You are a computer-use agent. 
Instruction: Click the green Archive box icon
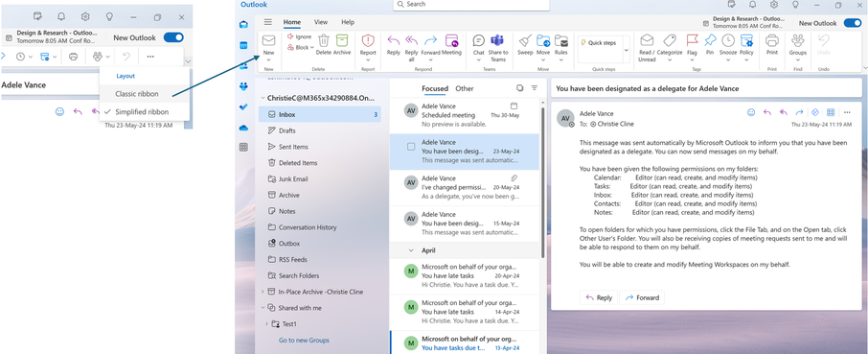point(342,40)
